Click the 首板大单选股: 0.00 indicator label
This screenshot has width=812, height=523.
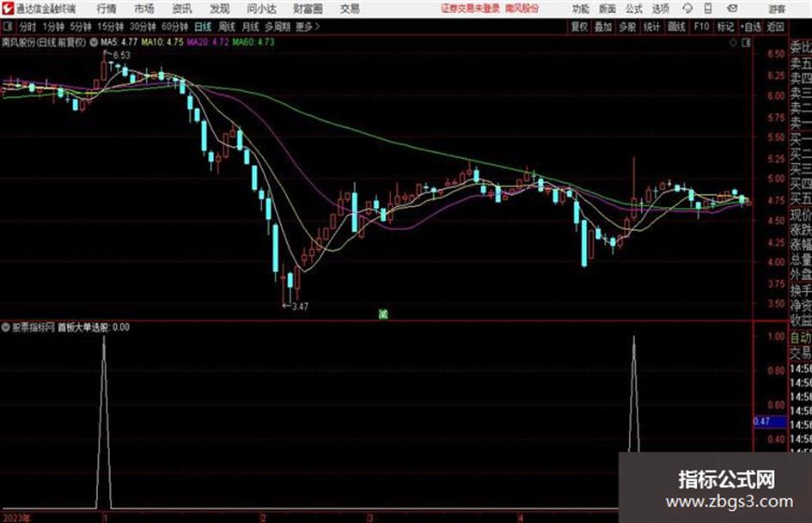pos(93,327)
